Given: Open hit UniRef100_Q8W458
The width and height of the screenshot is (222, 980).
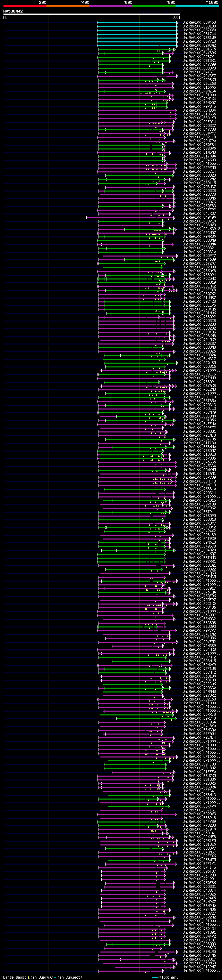Looking at the screenshot, I should click(x=199, y=23).
